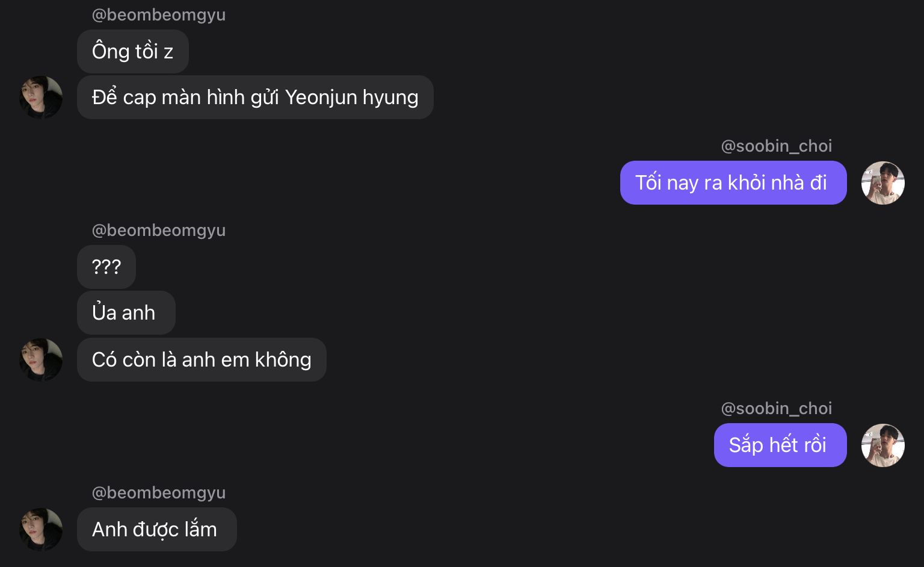
Task: Click the '???' message bubble
Action: [106, 267]
